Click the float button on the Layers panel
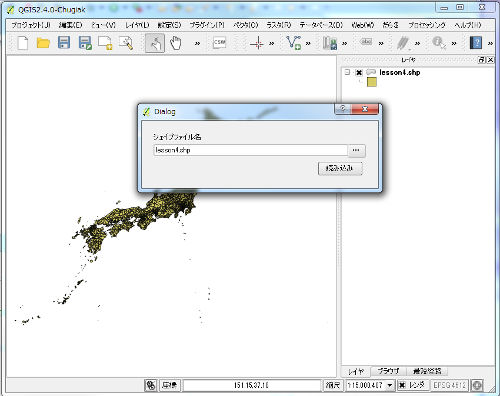 pyautogui.click(x=482, y=60)
